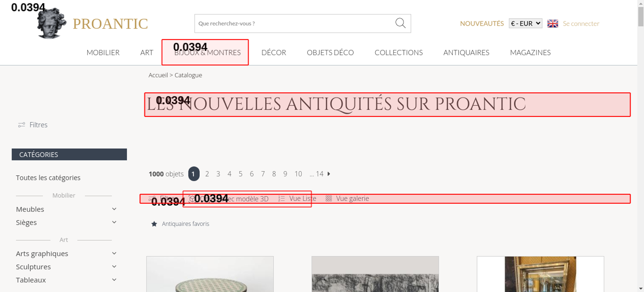The image size is (644, 292).
Task: Click the search magnifier icon
Action: pos(400,23)
